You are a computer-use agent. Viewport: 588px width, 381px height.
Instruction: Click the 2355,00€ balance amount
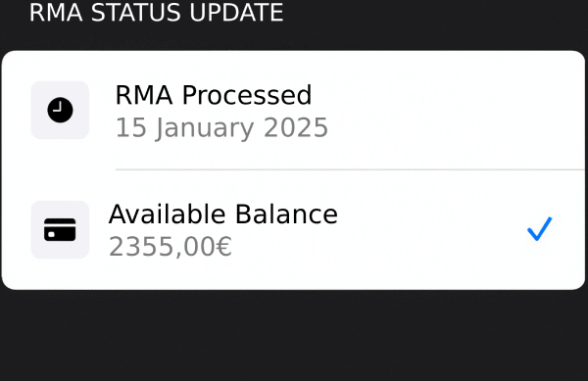pos(171,247)
